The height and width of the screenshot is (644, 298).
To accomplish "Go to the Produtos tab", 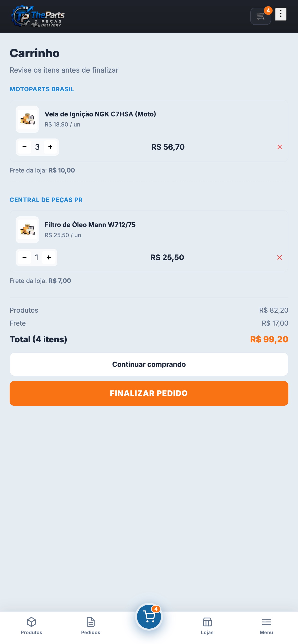I will click(32, 626).
